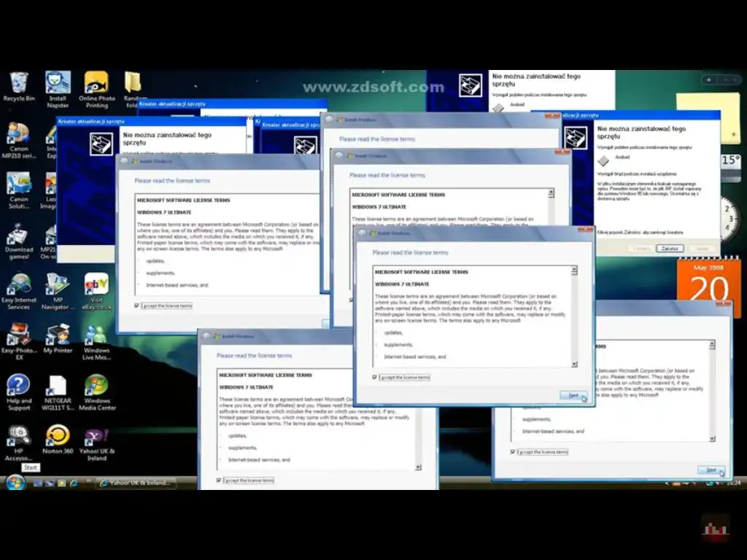Launch Easy-Photo EX desktop icon
This screenshot has width=747, height=560.
pyautogui.click(x=18, y=341)
